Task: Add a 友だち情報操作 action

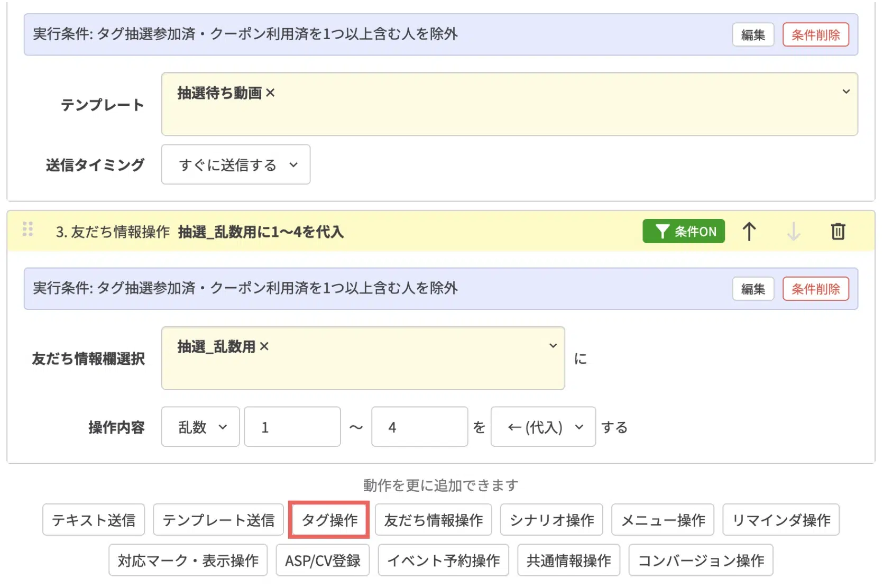Action: click(434, 520)
